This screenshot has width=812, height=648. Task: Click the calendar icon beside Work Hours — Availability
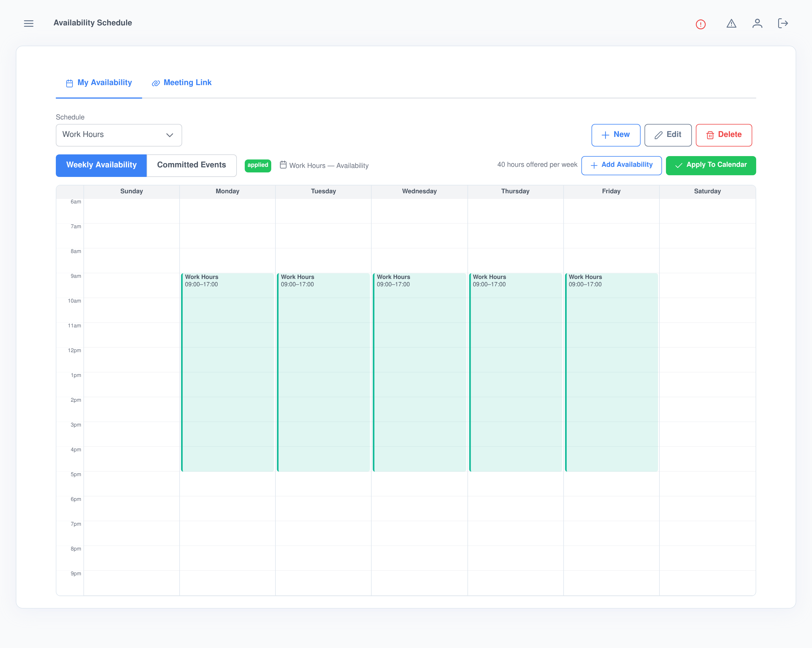283,165
